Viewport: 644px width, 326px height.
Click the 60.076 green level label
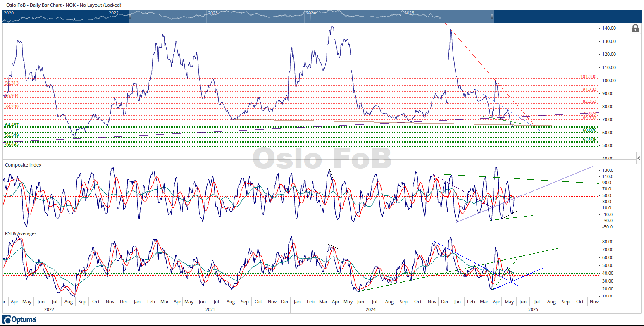coord(589,131)
